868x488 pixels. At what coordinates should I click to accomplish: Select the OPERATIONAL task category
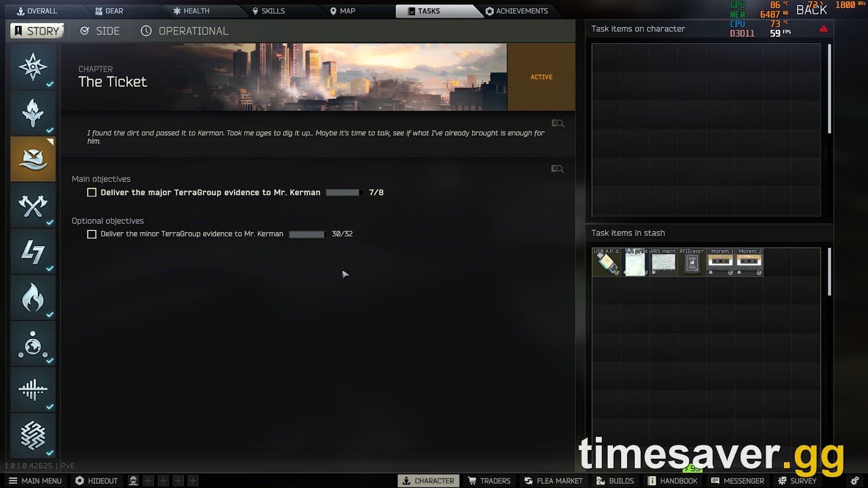tap(184, 31)
